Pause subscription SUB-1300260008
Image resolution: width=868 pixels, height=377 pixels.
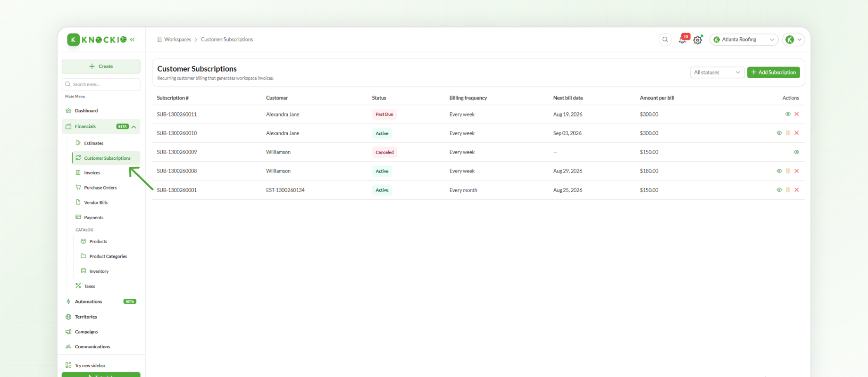click(788, 171)
